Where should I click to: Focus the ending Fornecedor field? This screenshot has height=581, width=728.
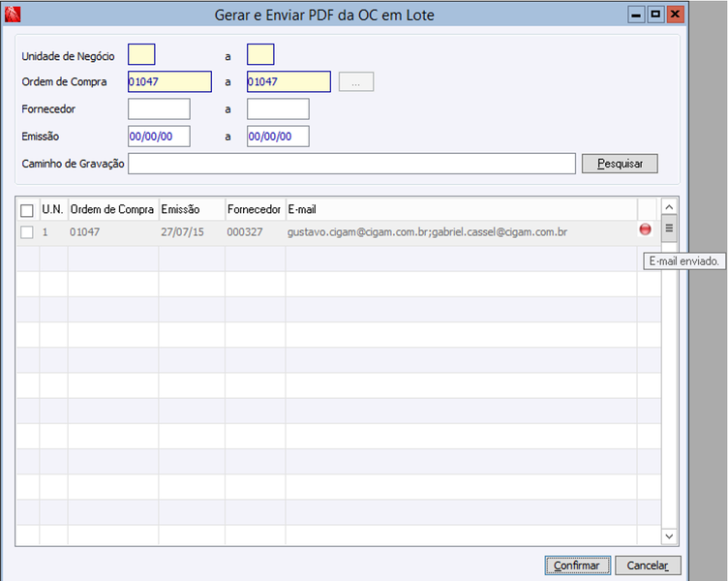point(278,108)
